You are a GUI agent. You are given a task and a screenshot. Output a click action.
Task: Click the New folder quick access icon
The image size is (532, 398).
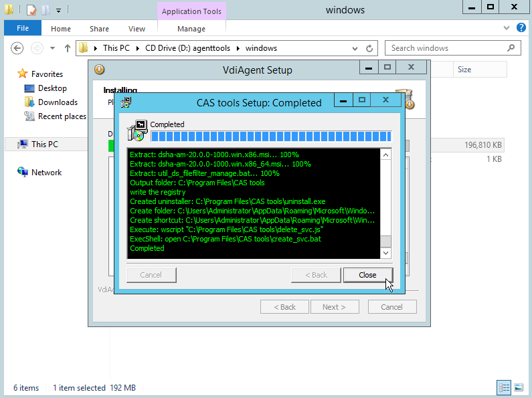click(46, 10)
